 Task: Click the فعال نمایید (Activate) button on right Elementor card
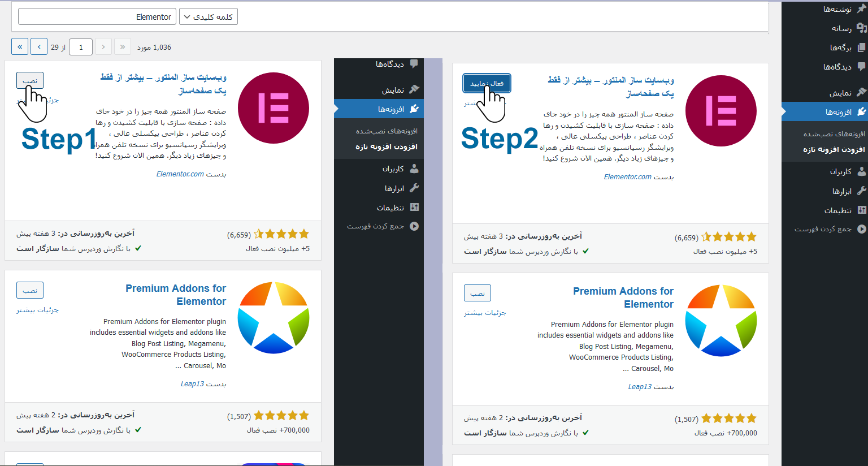tap(487, 83)
